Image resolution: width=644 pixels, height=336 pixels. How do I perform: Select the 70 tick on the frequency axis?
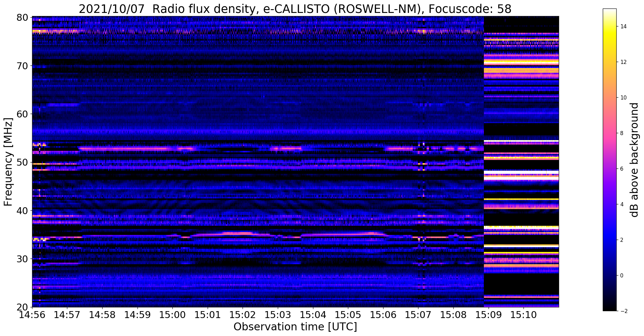[x=22, y=66]
